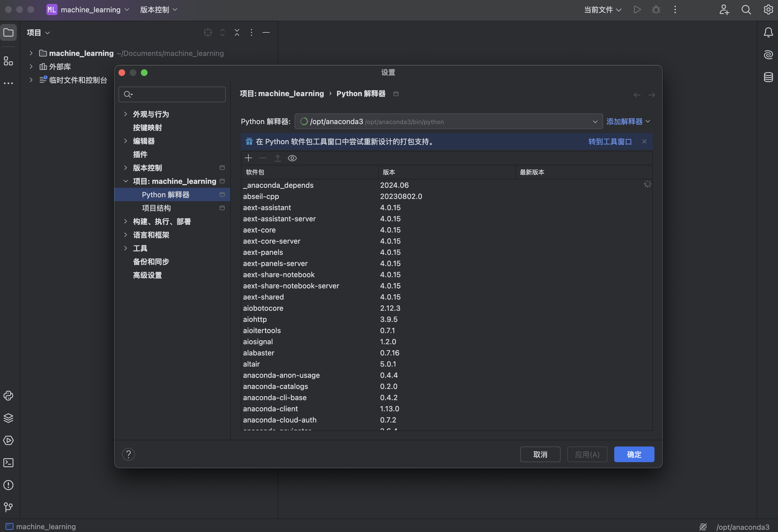Open machine_learning project dropdown in title bar
The image size is (778, 532).
(x=88, y=10)
